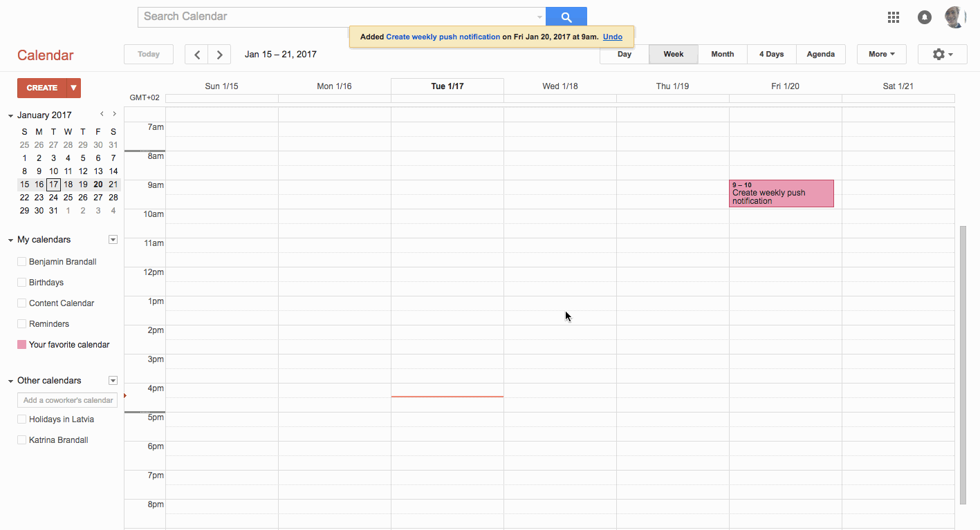Viewport: 980px width, 530px height.
Task: Toggle the Birthdays calendar
Action: 21,283
